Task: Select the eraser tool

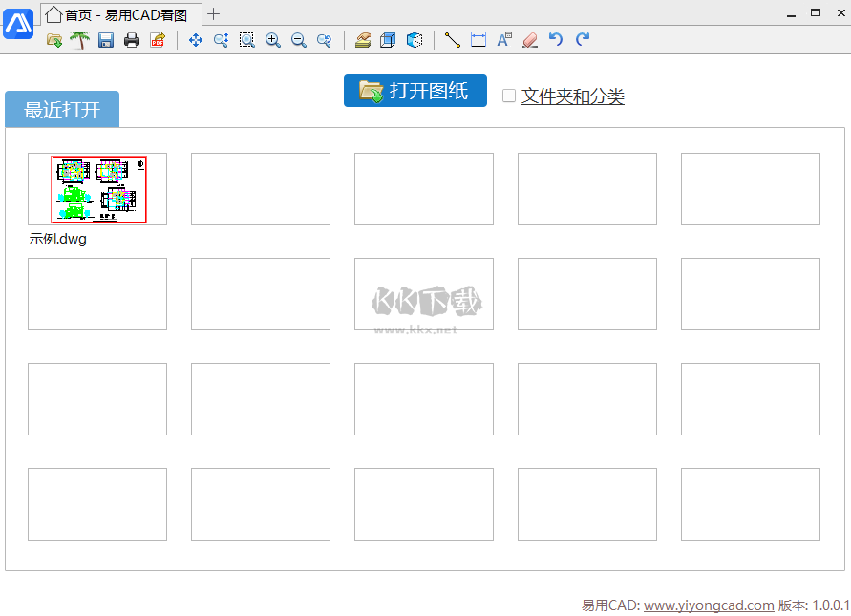Action: (530, 40)
